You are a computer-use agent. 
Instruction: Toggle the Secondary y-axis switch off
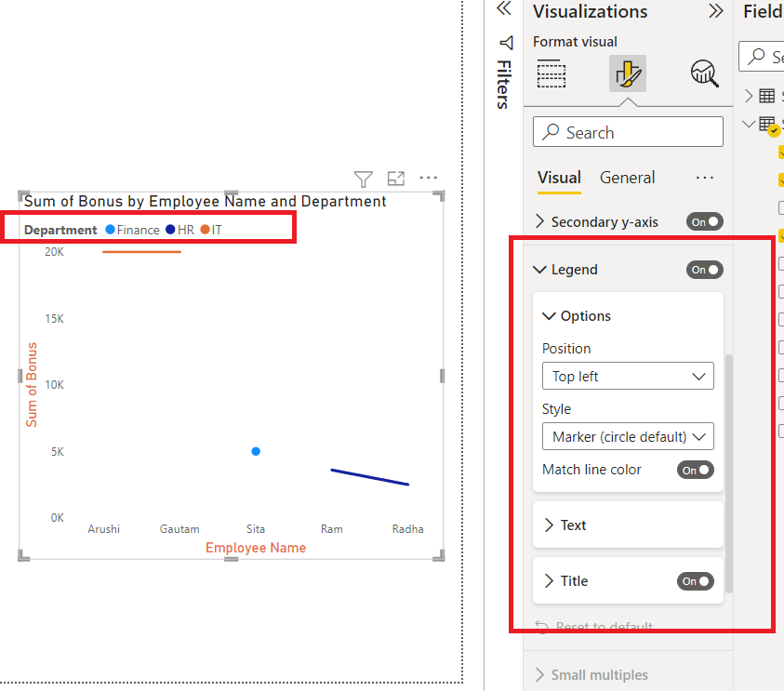pos(705,222)
